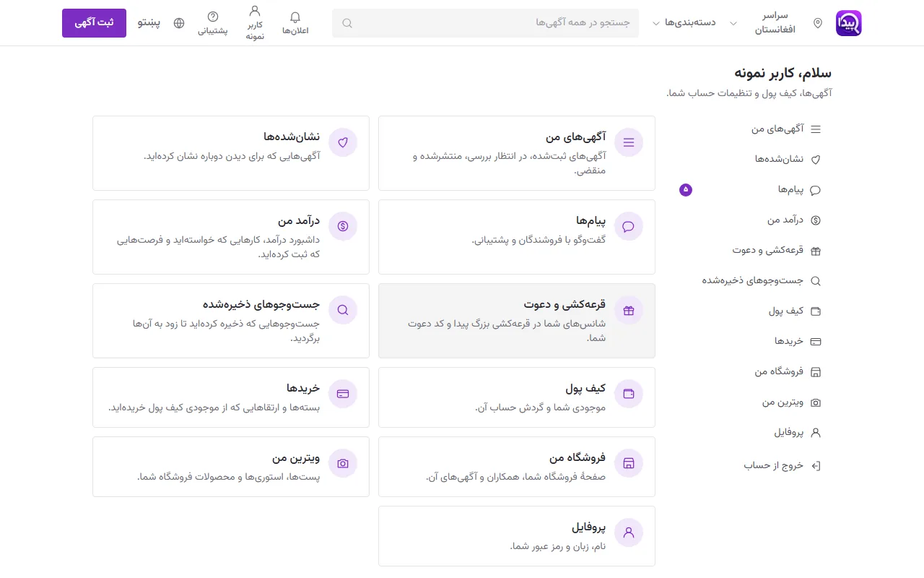The height and width of the screenshot is (578, 924).
Task: Click the camera icon beside ویترین من in sidebar
Action: click(816, 402)
